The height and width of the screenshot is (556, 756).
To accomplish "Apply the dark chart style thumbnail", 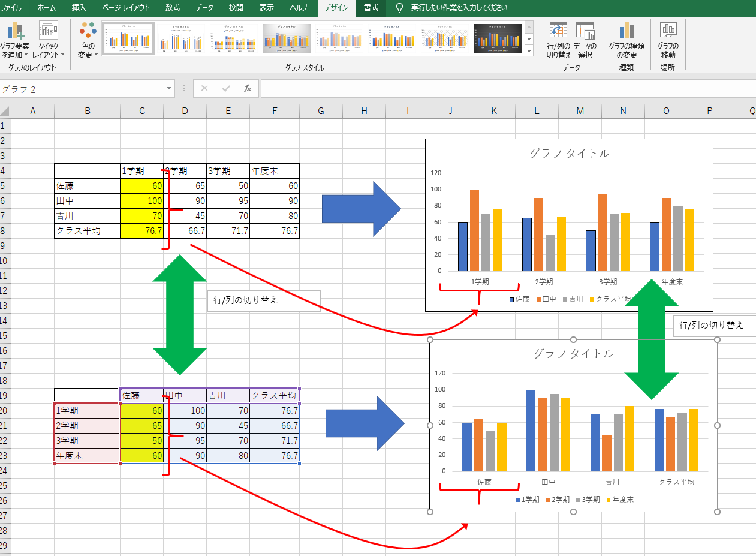I will [498, 38].
